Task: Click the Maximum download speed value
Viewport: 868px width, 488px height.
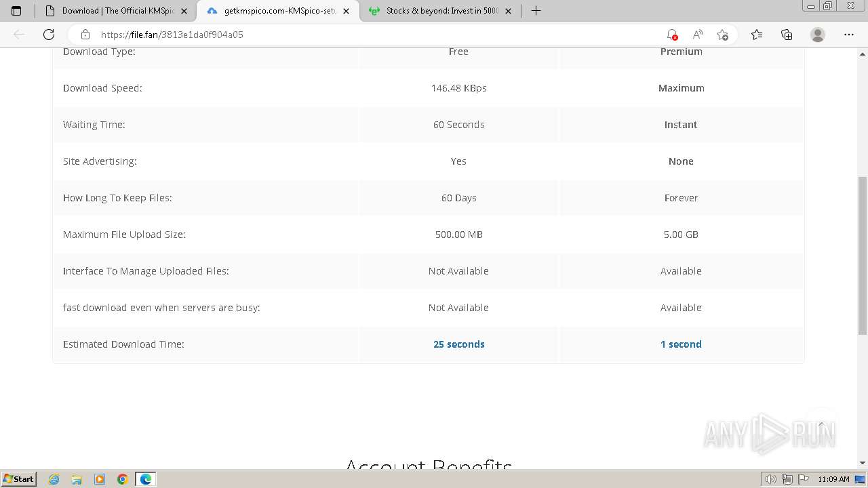Action: pyautogui.click(x=681, y=88)
